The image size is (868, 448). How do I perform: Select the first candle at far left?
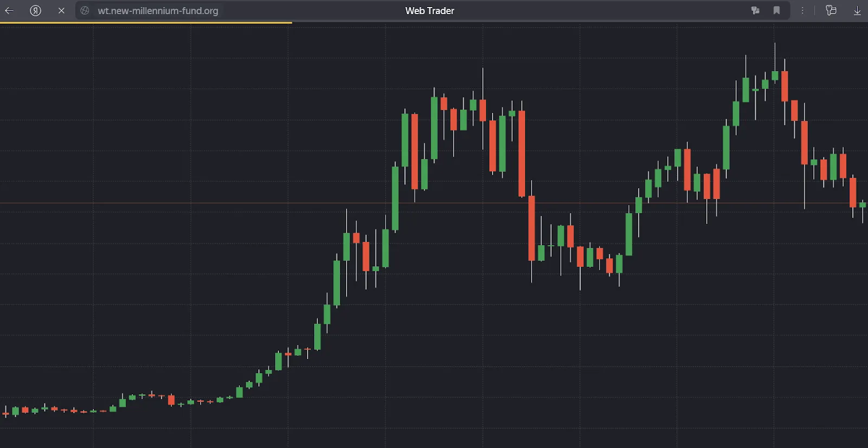click(x=5, y=413)
